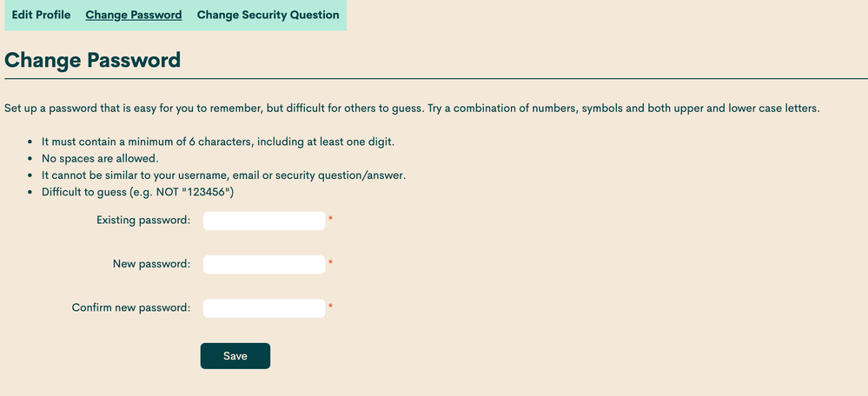Click the "Confirm new password:" label
868x396 pixels.
(x=130, y=308)
